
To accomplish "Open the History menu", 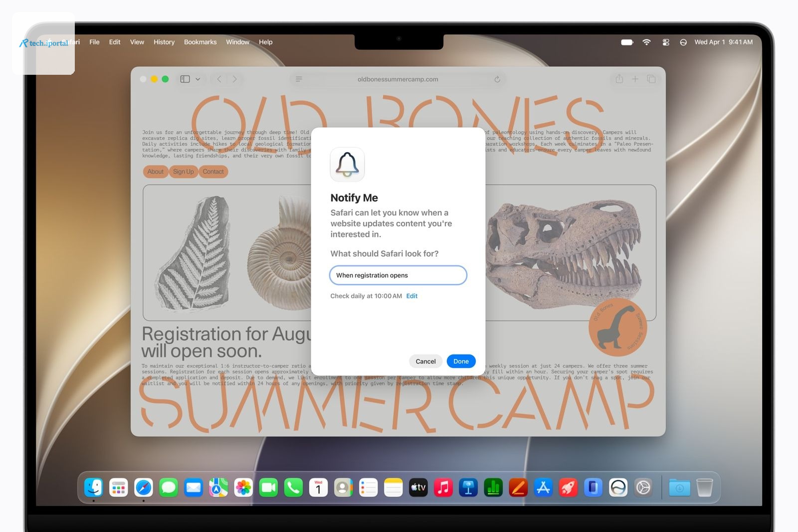I will click(x=164, y=42).
